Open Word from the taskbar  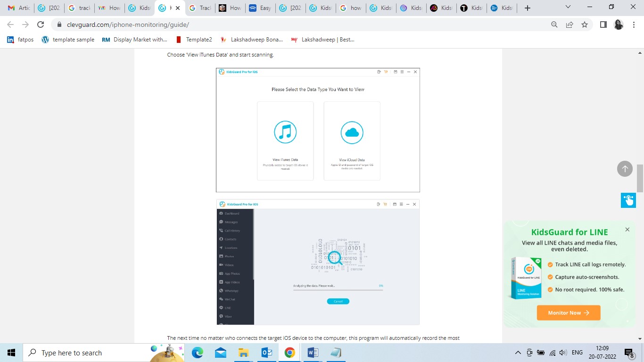(313, 353)
